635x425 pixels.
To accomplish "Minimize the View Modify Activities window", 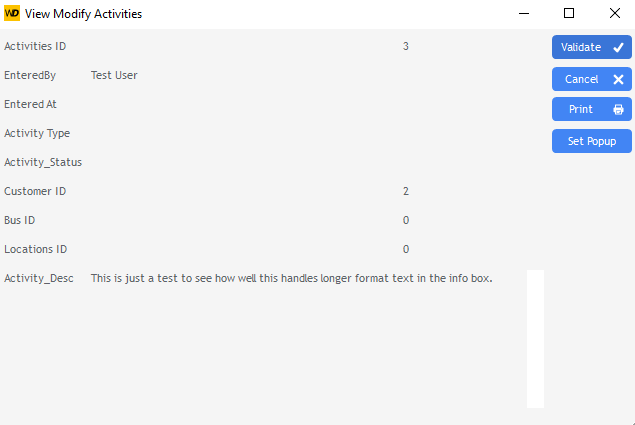I will [523, 14].
